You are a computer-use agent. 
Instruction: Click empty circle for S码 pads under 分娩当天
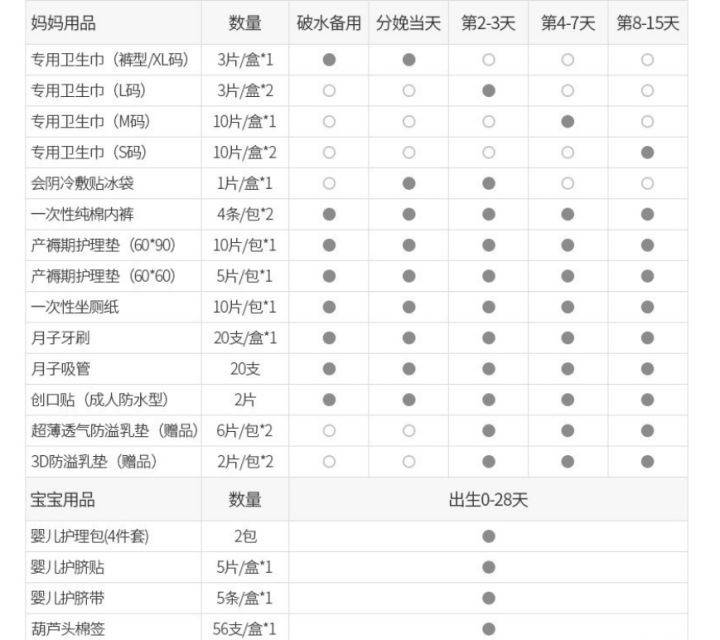tap(409, 152)
